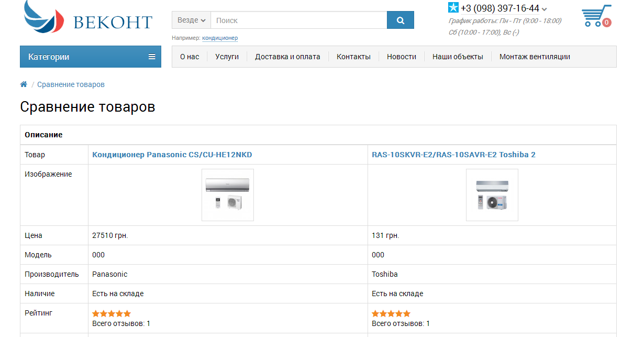The image size is (644, 337).
Task: Click the Цена row label
Action: tap(34, 235)
